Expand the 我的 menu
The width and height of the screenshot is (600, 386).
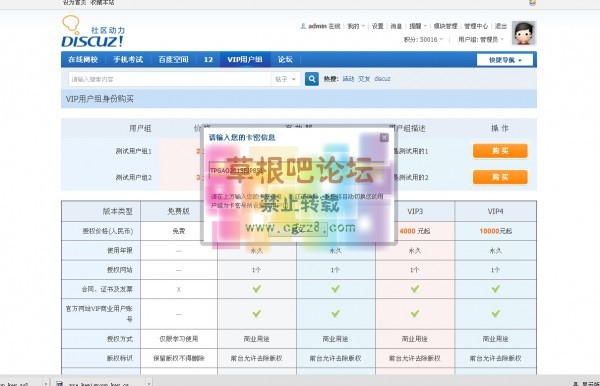pos(355,26)
